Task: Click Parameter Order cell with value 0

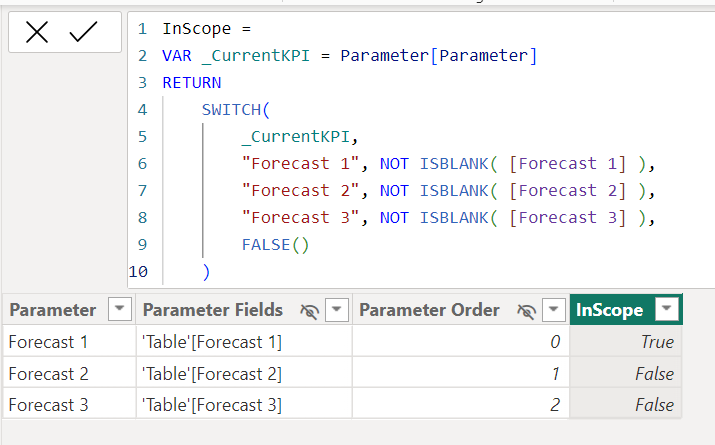Action: click(461, 342)
